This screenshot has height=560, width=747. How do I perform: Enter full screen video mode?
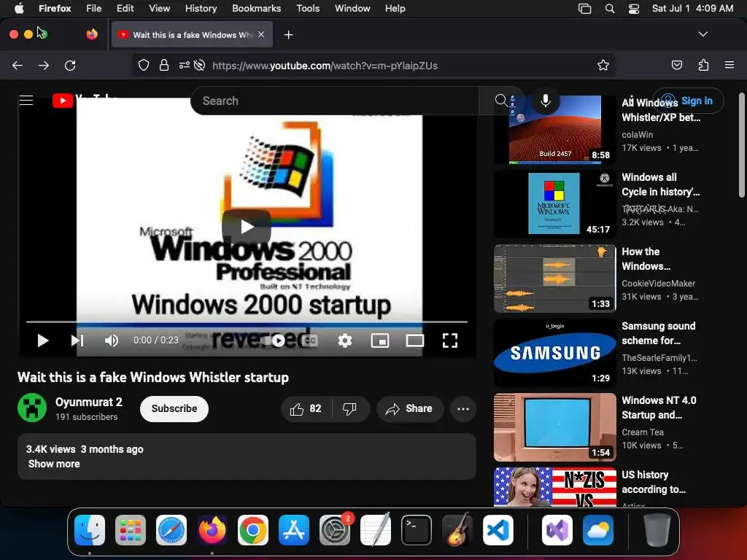(449, 341)
